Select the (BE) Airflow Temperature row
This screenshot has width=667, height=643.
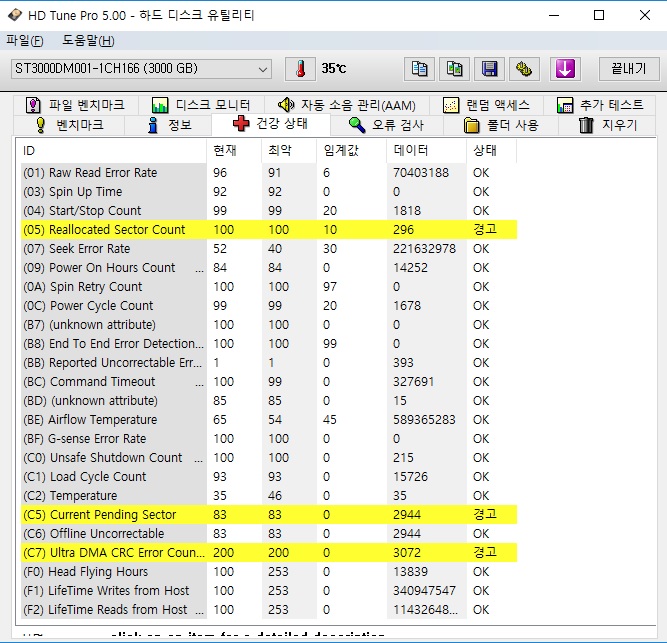coord(269,420)
